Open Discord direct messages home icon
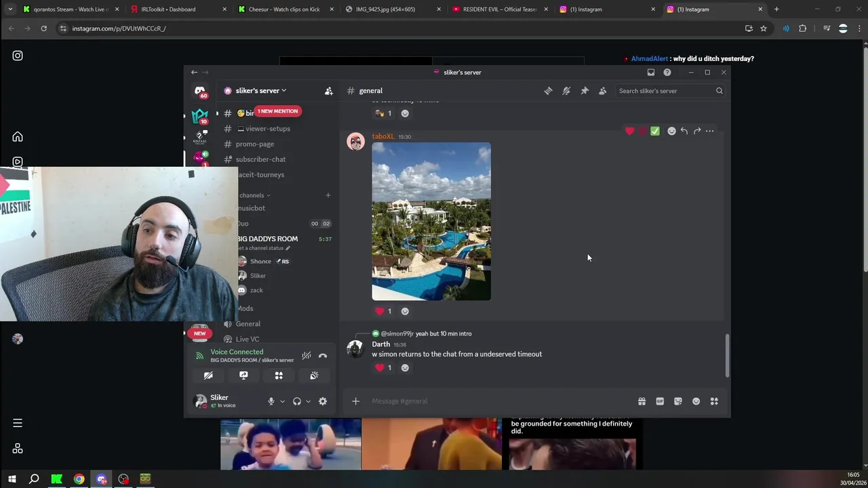Image resolution: width=868 pixels, height=488 pixels. 200,91
